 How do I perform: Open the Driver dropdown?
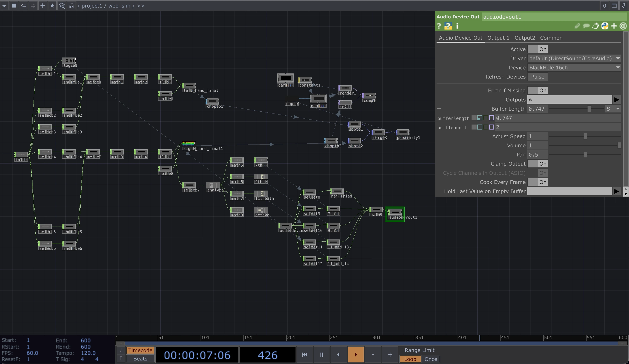point(574,58)
